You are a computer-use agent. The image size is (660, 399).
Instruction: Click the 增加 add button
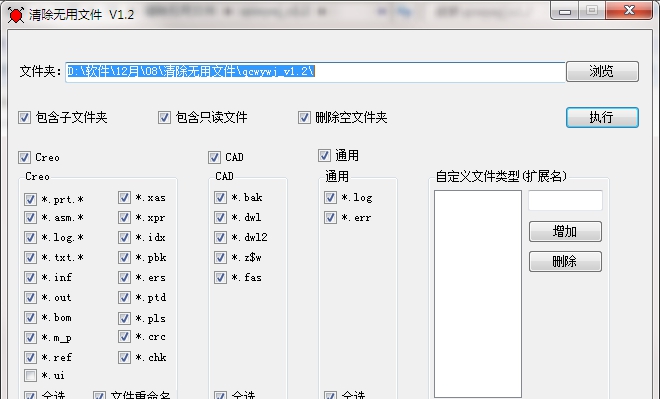click(x=565, y=231)
